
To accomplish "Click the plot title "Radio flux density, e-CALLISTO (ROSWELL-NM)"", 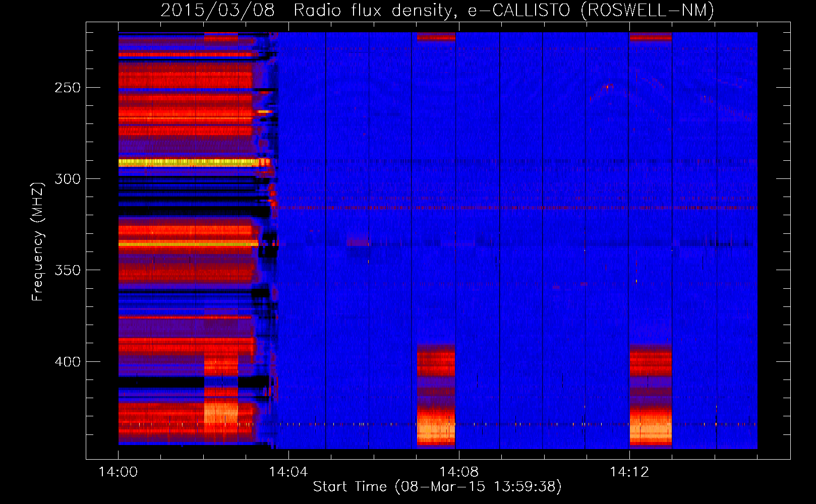I will (504, 10).
